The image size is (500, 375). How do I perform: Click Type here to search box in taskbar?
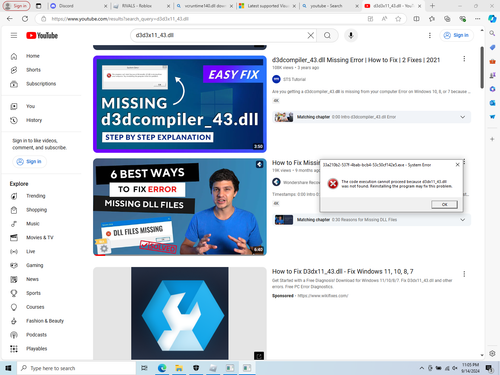point(77,368)
